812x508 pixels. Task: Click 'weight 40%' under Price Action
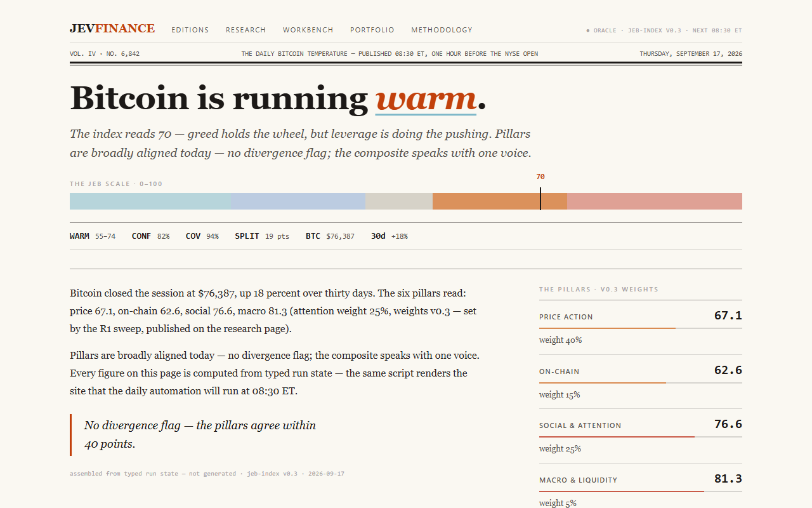pyautogui.click(x=560, y=340)
